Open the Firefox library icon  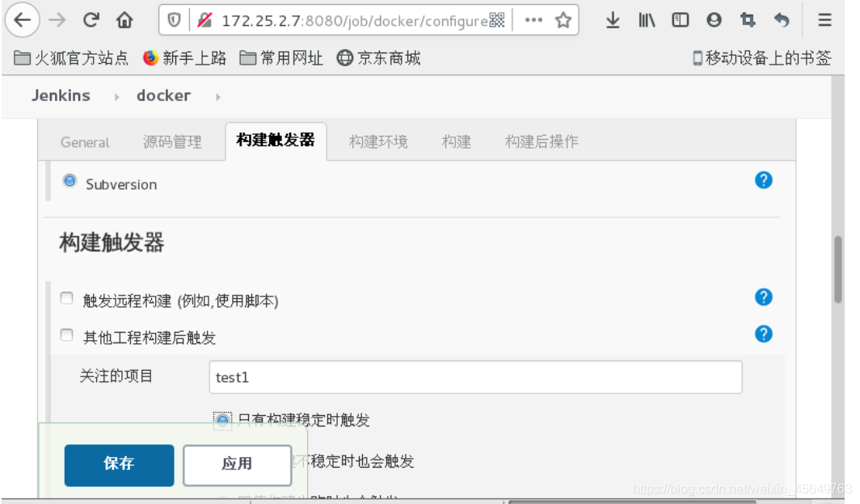[646, 20]
